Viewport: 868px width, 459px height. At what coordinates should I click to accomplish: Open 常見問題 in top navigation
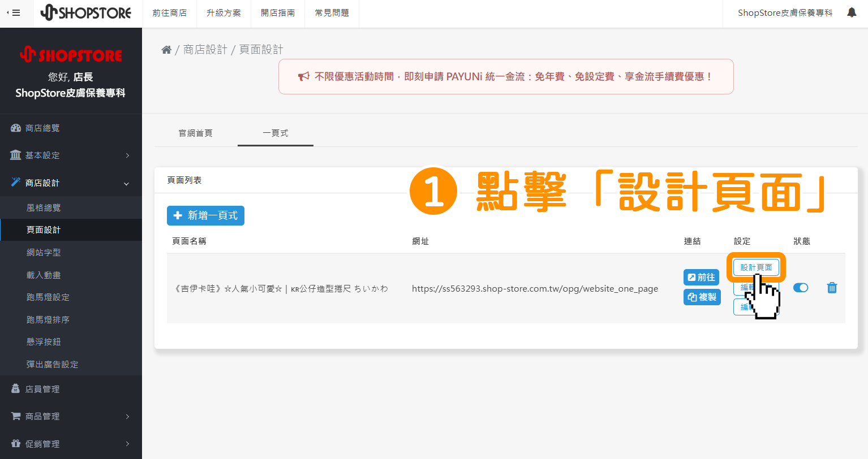tap(332, 13)
